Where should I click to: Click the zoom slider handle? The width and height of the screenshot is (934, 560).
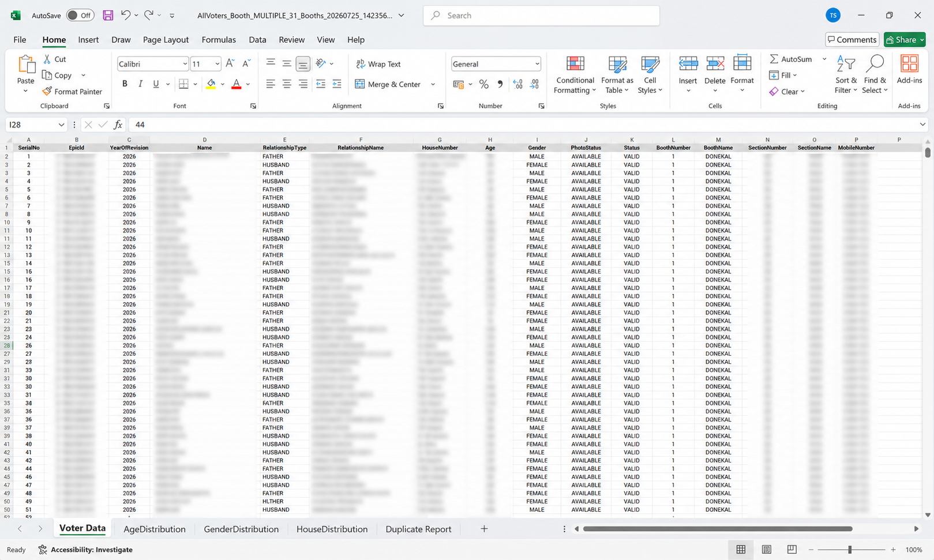[x=850, y=550]
